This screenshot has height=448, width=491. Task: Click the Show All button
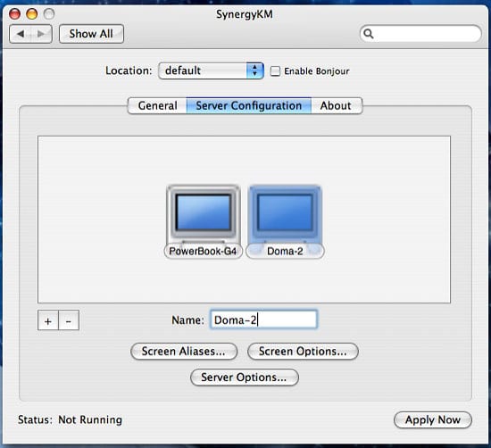91,34
